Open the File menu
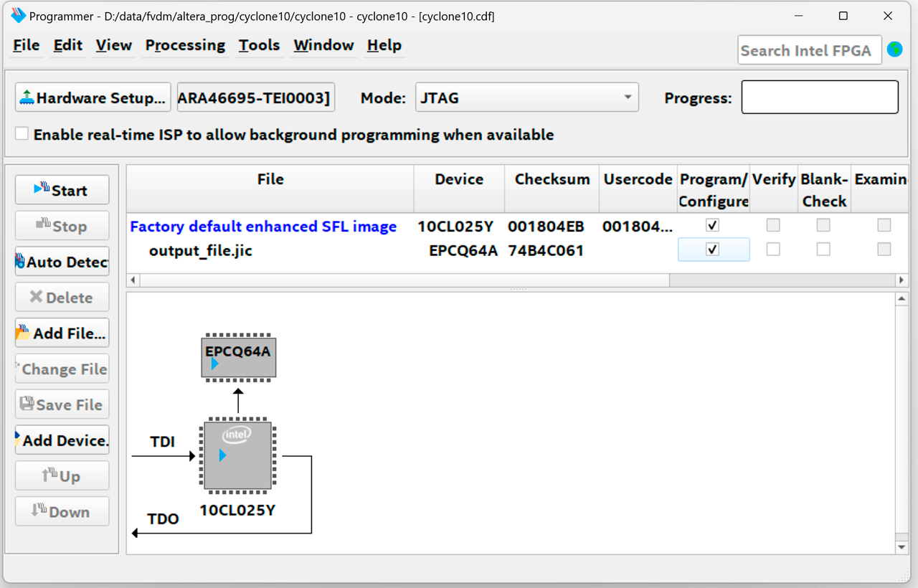Image resolution: width=918 pixels, height=588 pixels. coord(27,45)
